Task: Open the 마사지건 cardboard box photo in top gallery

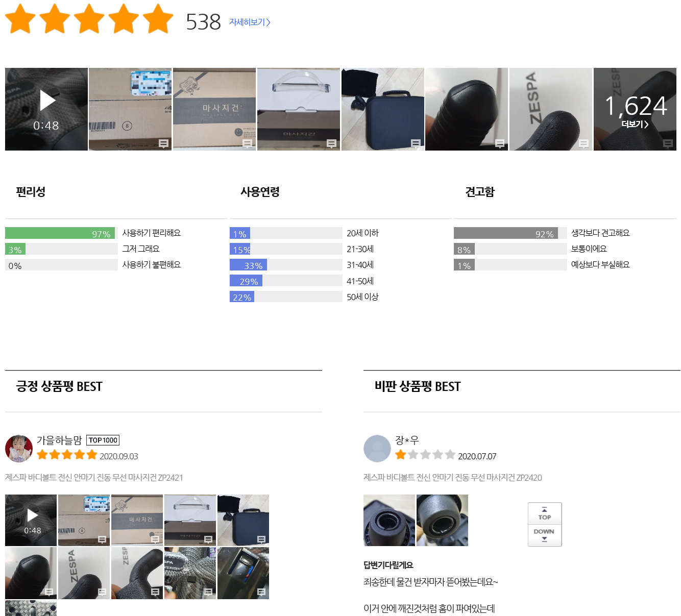Action: [x=214, y=109]
